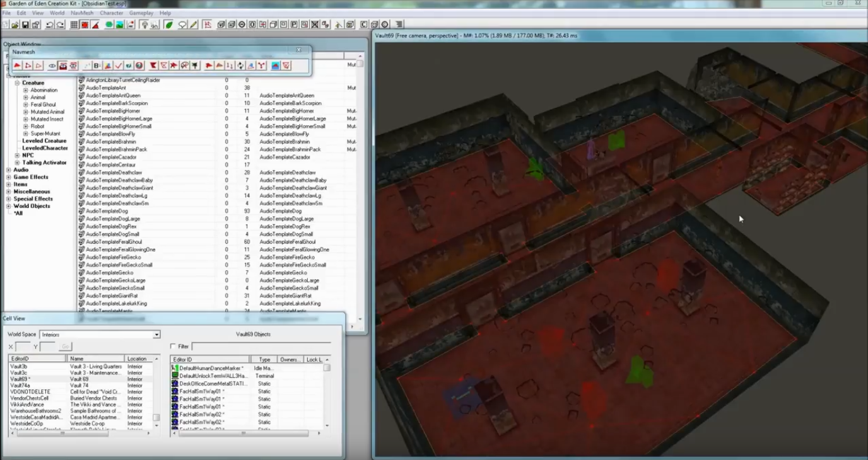Sort cells by the Location column header
This screenshot has height=460, width=868.
(x=139, y=359)
